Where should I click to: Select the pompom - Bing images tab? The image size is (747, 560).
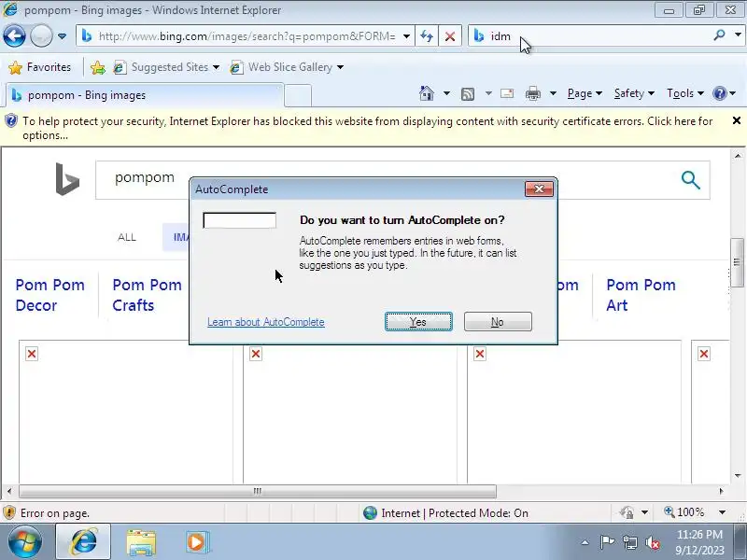point(145,95)
